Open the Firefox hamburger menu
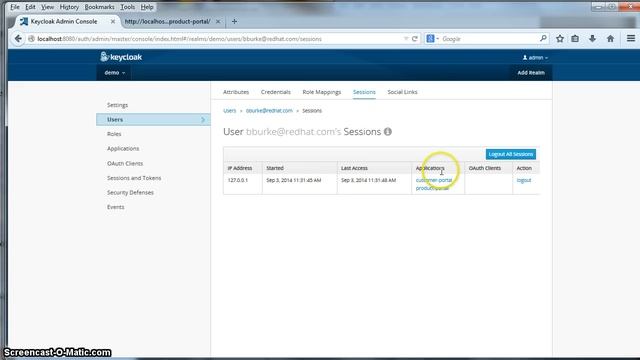Viewport: 640px width, 360px height. (x=631, y=38)
